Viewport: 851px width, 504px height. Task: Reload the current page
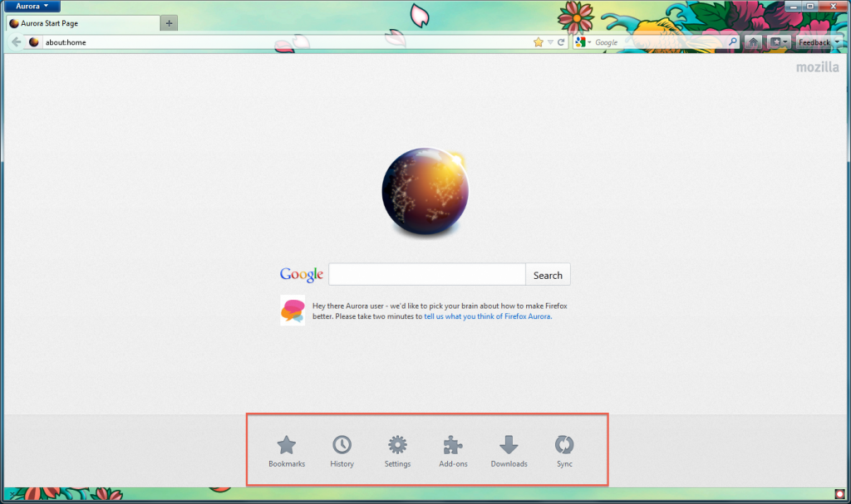(561, 42)
